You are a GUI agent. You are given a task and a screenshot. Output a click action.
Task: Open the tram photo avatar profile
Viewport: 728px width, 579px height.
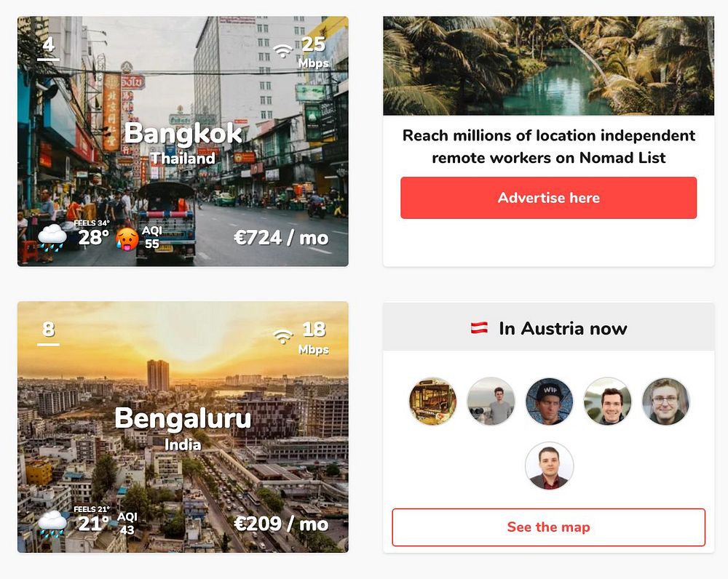[432, 402]
